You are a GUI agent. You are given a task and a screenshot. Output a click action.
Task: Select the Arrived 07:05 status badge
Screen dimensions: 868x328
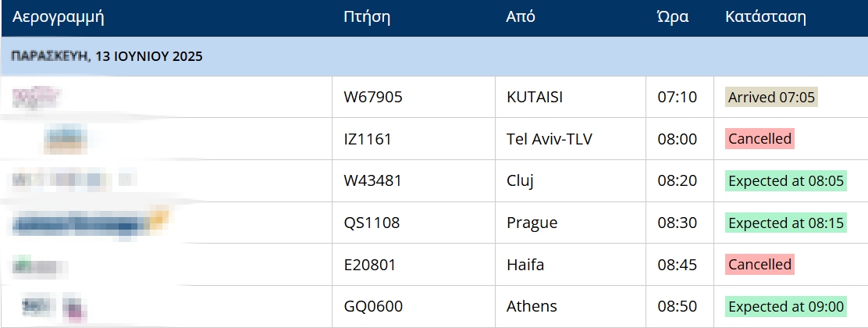pos(771,97)
